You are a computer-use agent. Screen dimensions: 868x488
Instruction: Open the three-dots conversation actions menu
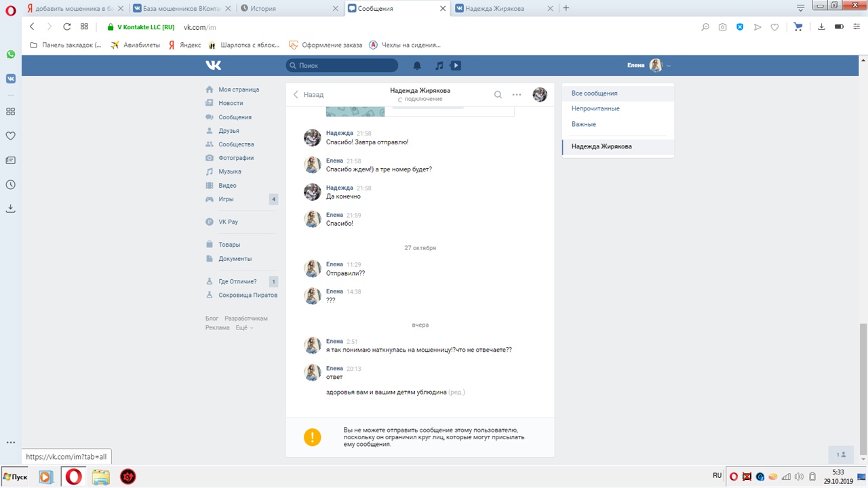click(517, 95)
